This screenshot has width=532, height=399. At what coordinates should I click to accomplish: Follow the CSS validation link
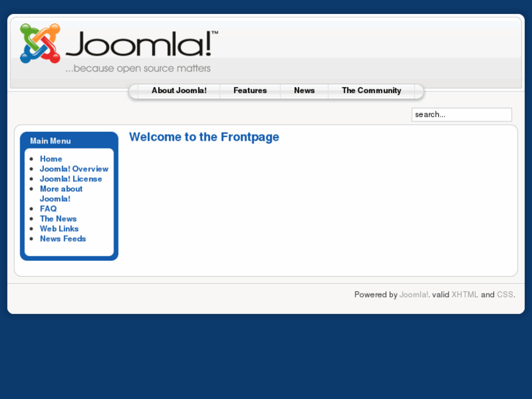coord(505,294)
